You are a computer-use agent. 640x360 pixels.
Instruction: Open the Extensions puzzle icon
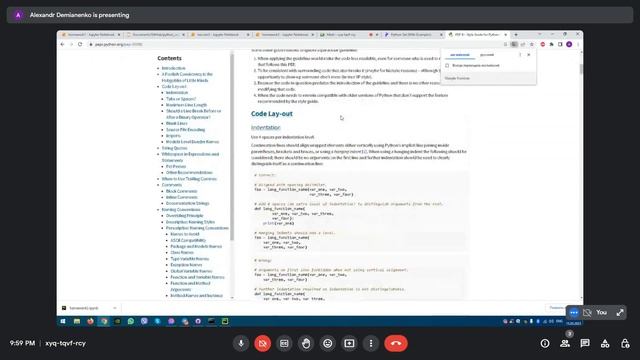551,44
